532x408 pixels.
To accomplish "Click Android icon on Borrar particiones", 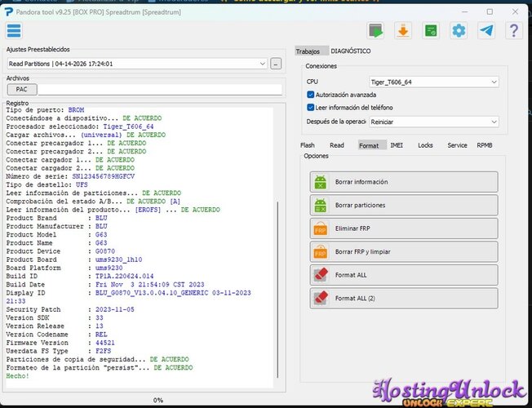I will pyautogui.click(x=321, y=206).
